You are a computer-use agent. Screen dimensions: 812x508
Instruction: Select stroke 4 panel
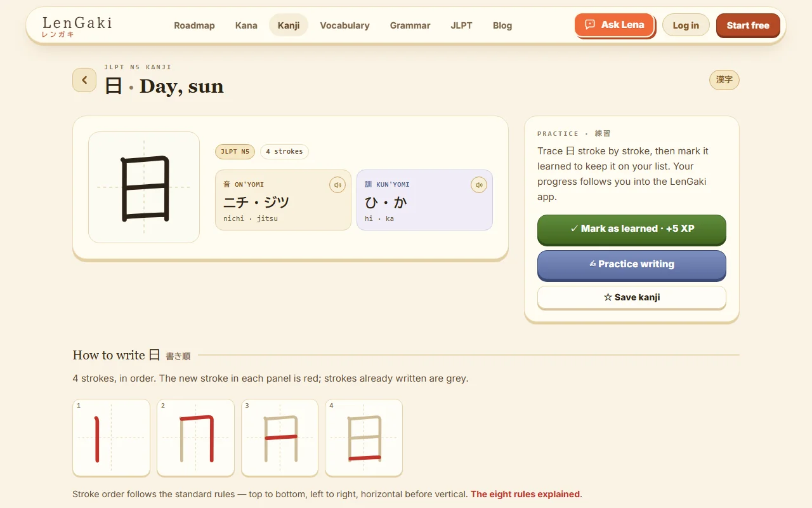363,438
